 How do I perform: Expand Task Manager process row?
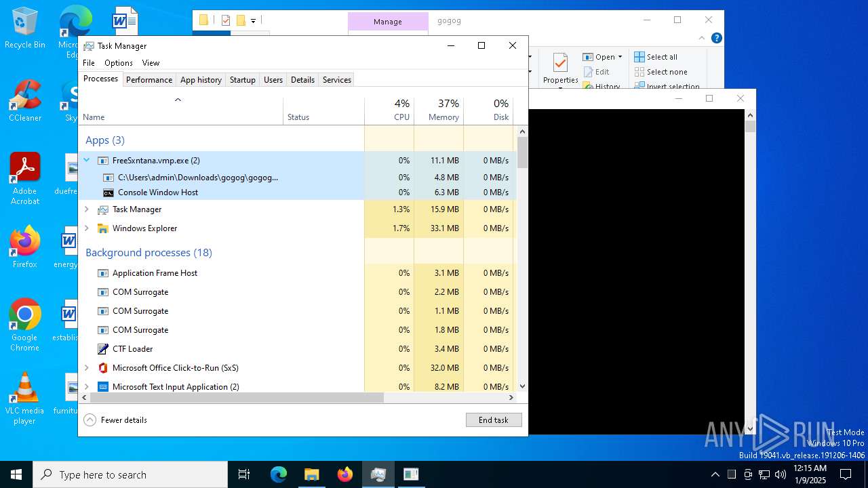tap(86, 209)
